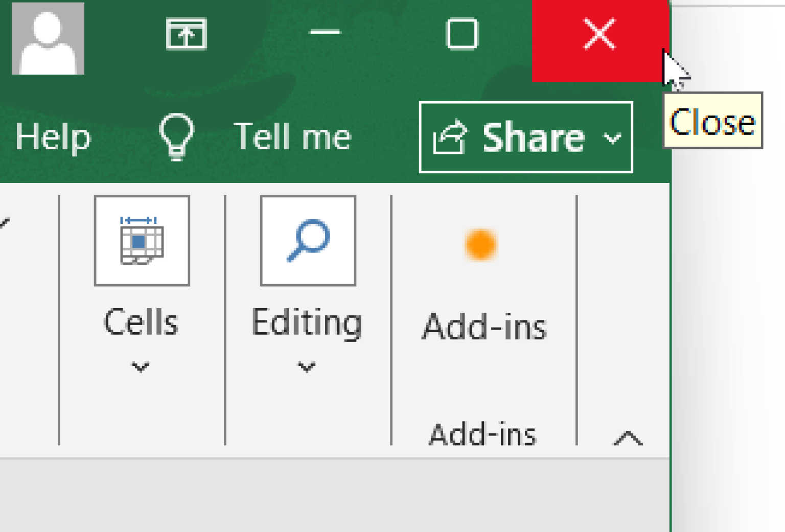Expand the Editing group dropdown

[307, 366]
